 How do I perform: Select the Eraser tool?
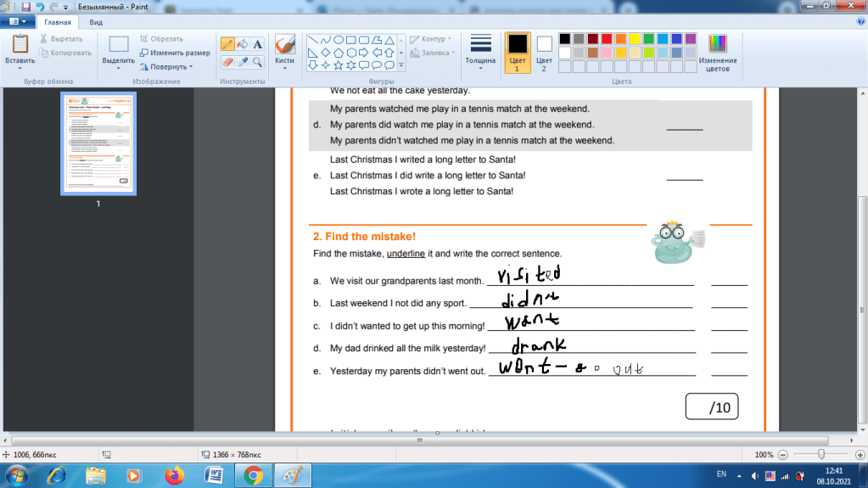click(x=227, y=62)
